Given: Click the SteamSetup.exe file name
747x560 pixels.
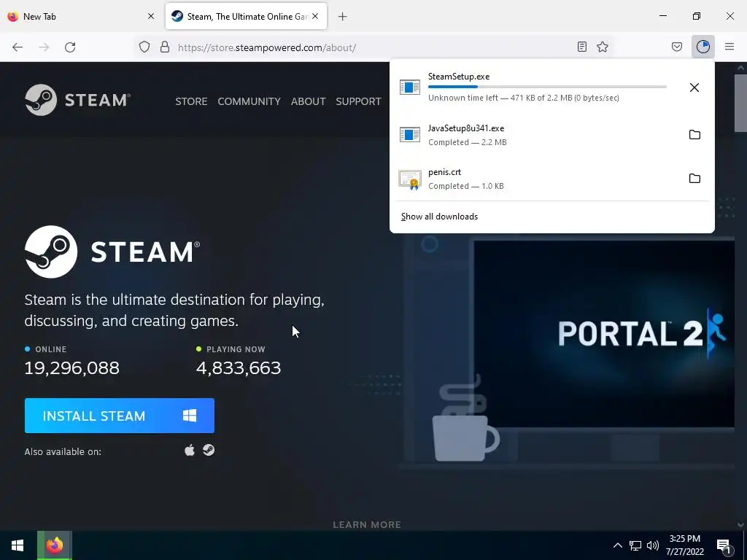Looking at the screenshot, I should coord(459,77).
